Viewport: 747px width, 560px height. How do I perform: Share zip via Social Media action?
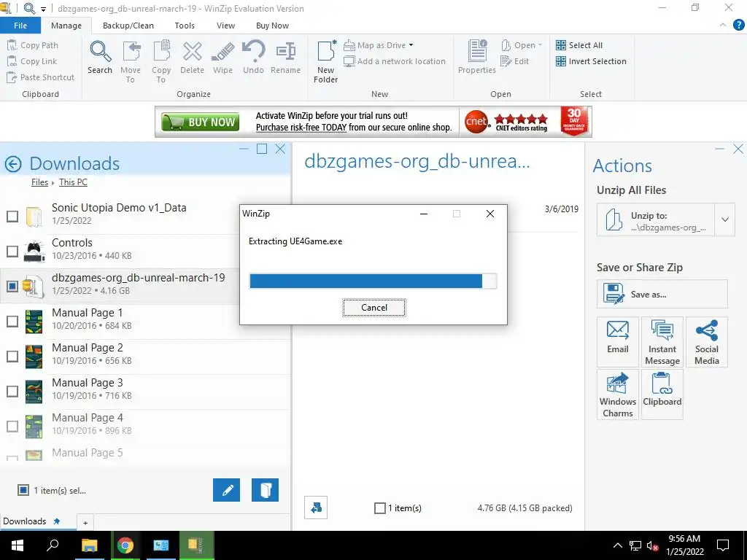tap(706, 342)
